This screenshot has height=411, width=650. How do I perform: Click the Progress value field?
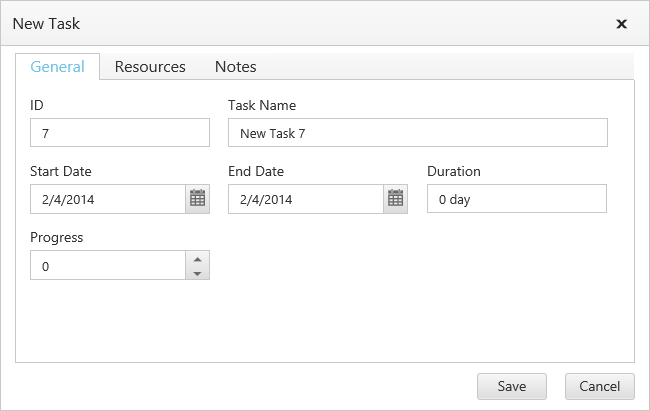pos(108,265)
